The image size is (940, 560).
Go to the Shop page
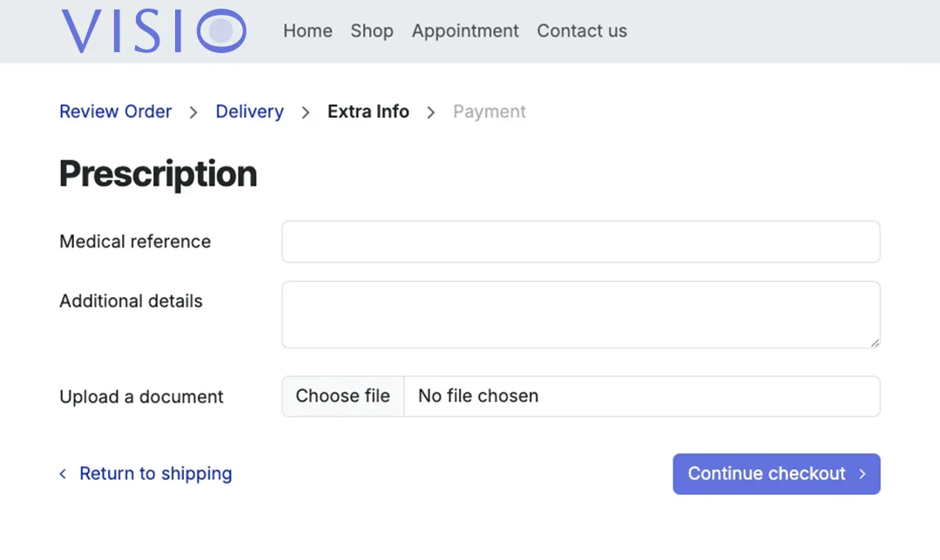click(x=372, y=31)
